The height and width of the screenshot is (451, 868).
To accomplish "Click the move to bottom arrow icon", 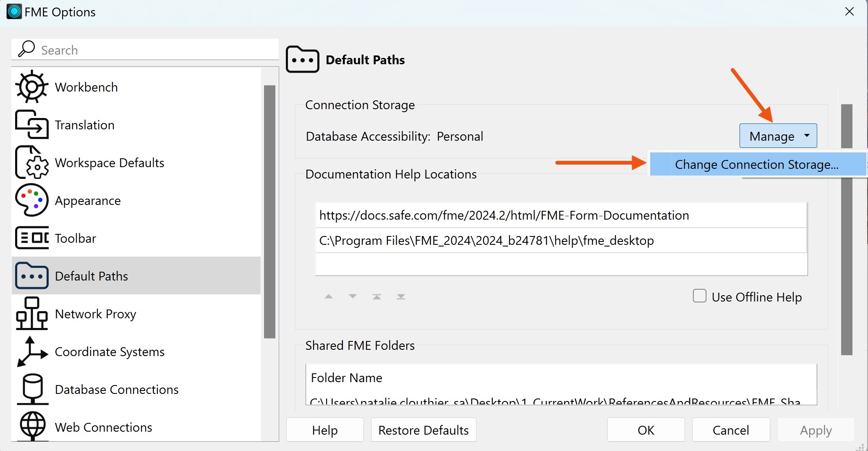I will point(401,296).
